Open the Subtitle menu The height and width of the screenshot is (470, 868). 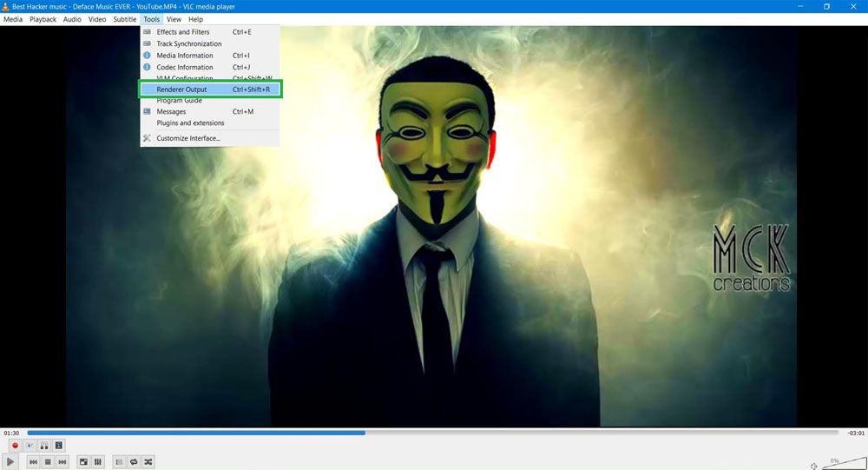pyautogui.click(x=124, y=19)
